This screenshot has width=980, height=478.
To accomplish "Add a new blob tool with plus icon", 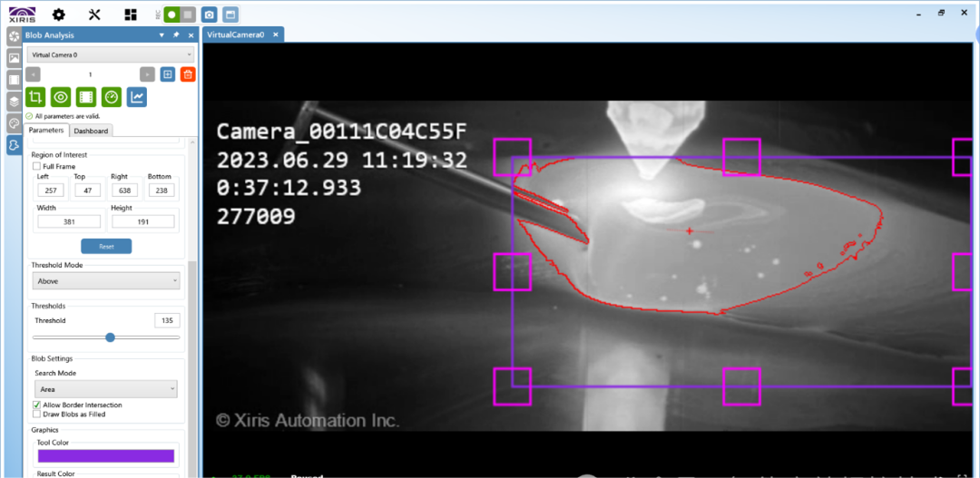I will pos(167,74).
